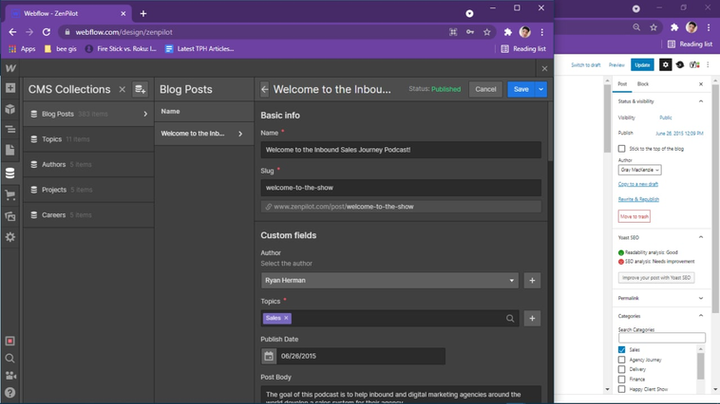Image resolution: width=720 pixels, height=404 pixels.
Task: Uncheck the Sales category checkbox
Action: [x=622, y=350]
